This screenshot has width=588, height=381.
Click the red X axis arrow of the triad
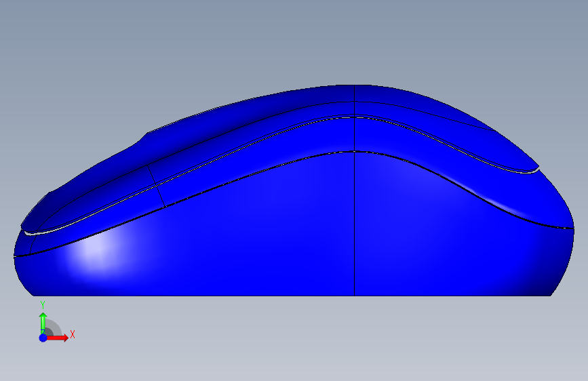point(57,338)
